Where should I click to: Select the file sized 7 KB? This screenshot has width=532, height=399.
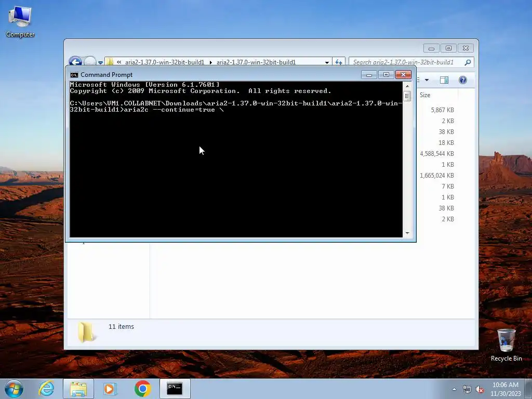point(448,187)
